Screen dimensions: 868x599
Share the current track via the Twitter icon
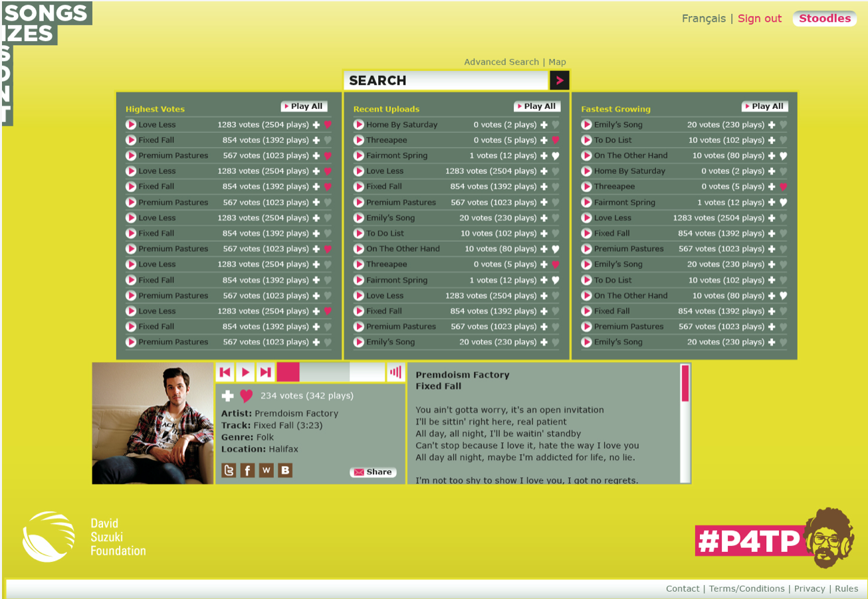[x=228, y=470]
